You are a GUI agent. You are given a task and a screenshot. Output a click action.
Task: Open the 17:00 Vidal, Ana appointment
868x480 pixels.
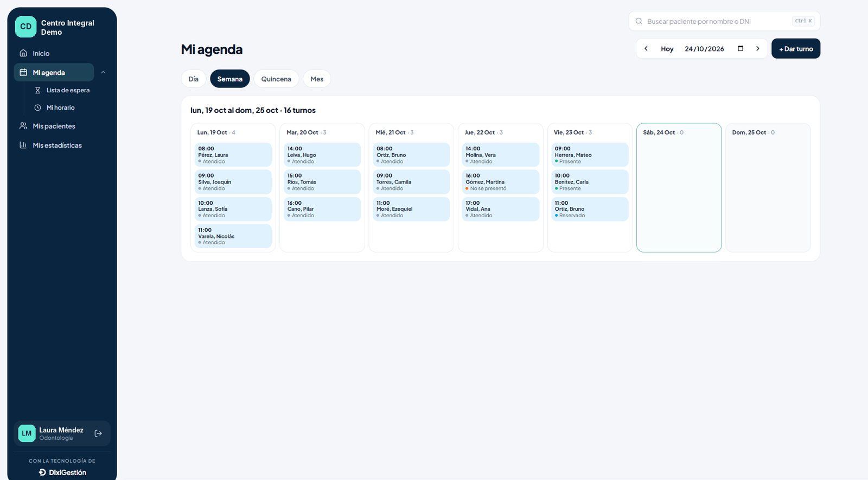click(x=501, y=209)
